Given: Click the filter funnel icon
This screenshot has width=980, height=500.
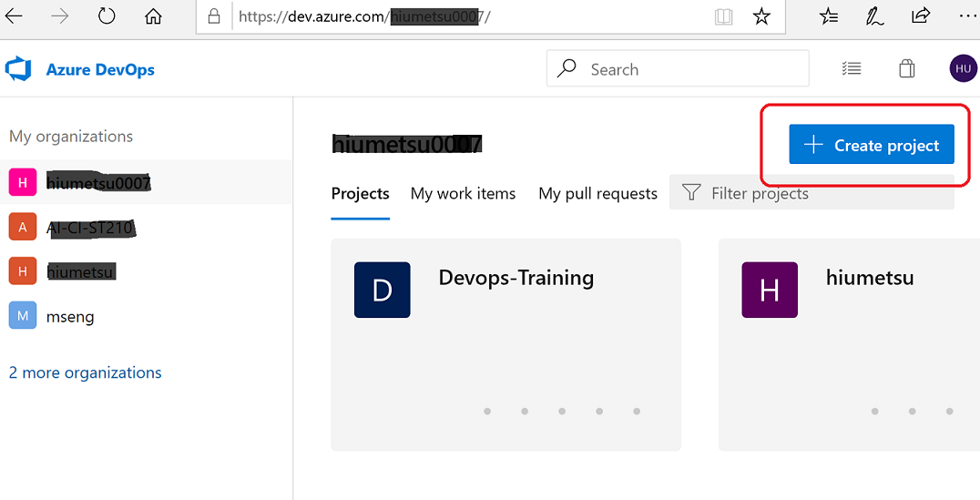Looking at the screenshot, I should click(690, 192).
